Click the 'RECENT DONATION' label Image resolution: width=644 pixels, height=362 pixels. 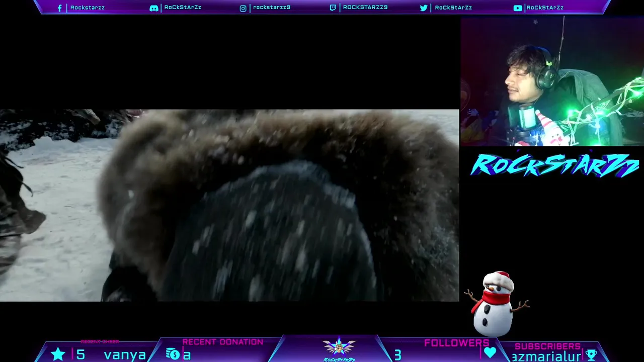coord(223,342)
